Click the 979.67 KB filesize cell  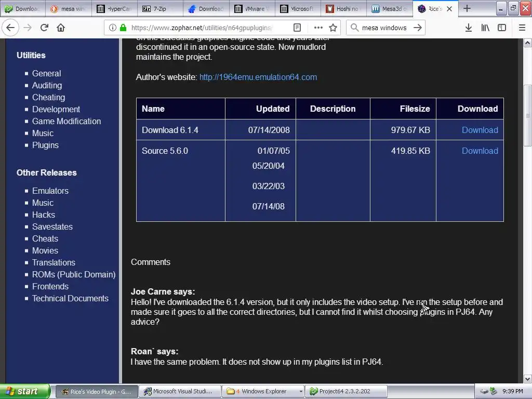(x=403, y=129)
